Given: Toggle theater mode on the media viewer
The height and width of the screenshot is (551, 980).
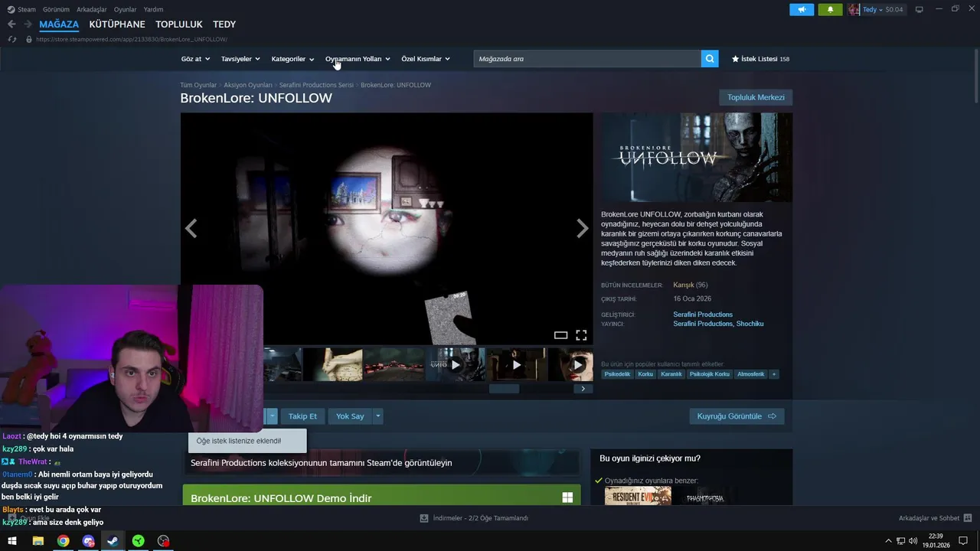Looking at the screenshot, I should (560, 335).
